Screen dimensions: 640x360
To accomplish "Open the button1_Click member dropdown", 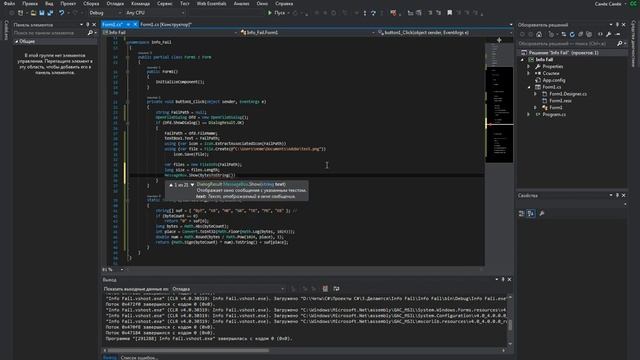I will 444,32.
